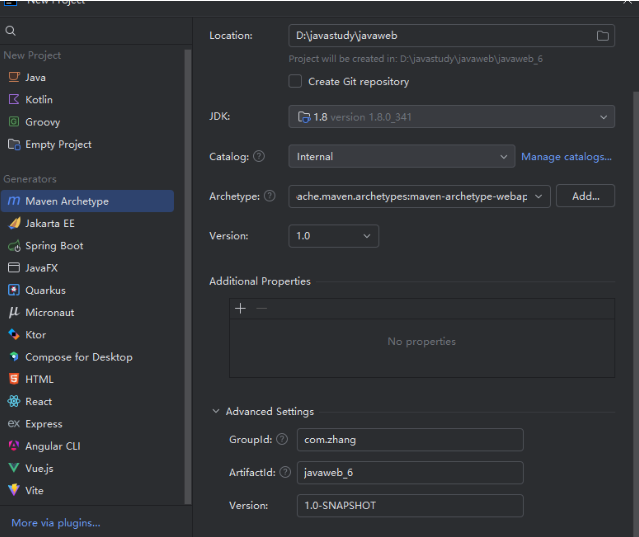The height and width of the screenshot is (537, 639).
Task: Click More via plugins link
Action: pos(56,523)
